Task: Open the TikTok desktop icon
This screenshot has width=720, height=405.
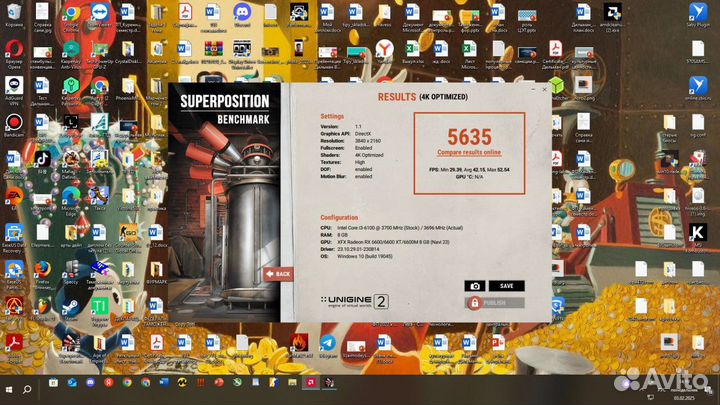Action: [x=42, y=163]
